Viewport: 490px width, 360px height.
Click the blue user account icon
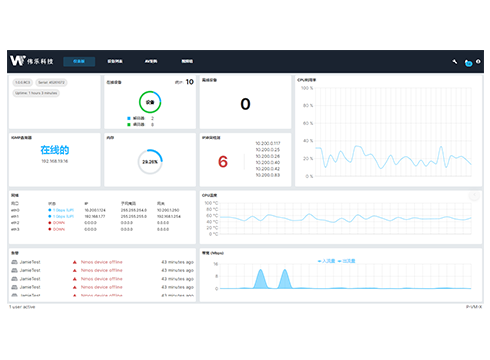click(468, 63)
